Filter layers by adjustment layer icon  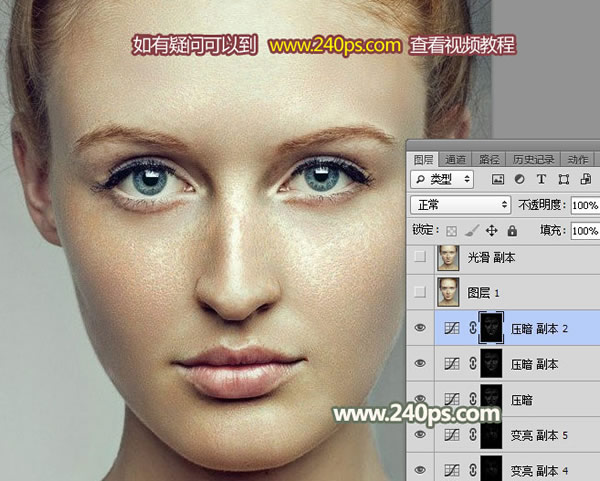519,179
